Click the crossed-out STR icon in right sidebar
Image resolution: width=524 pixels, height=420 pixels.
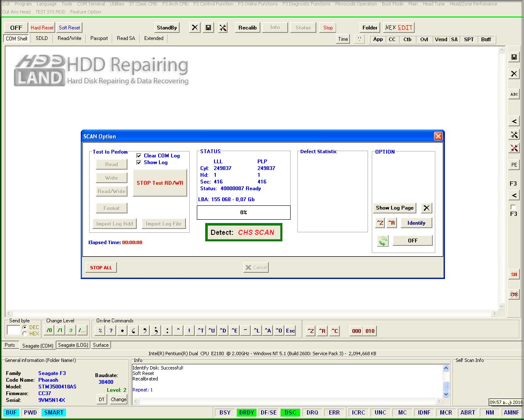coord(514,295)
